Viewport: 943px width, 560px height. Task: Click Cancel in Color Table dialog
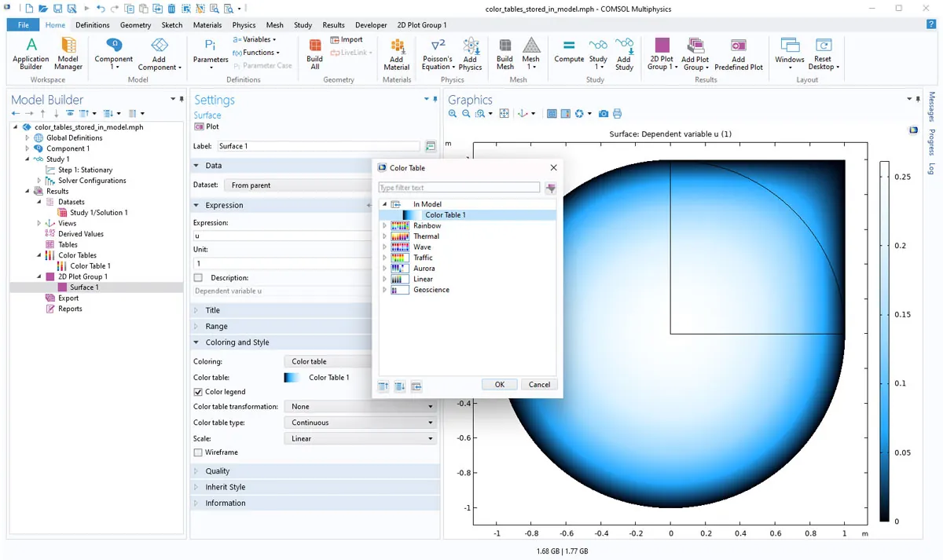pos(539,385)
